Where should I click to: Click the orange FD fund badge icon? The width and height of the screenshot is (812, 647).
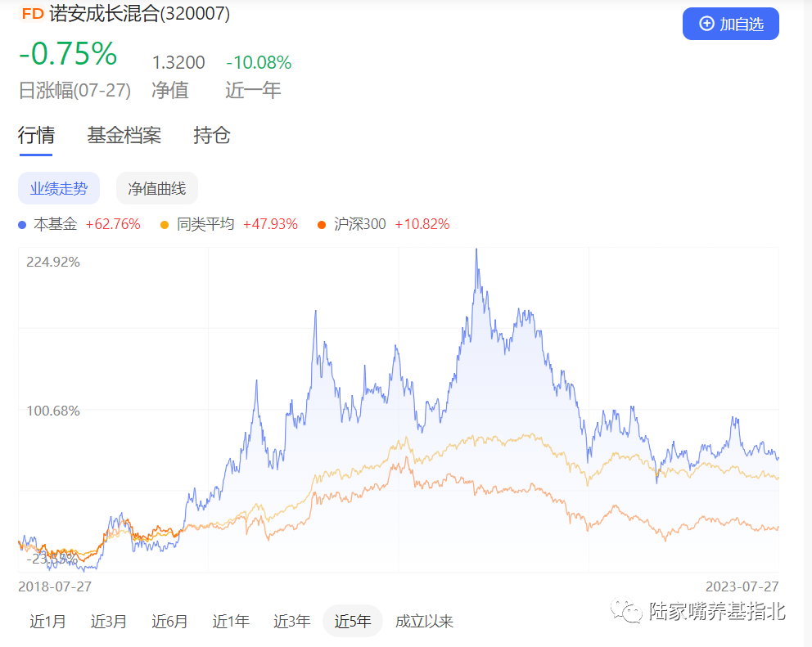point(33,14)
